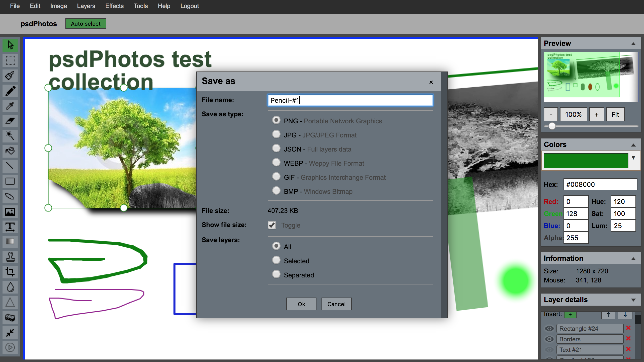Open the color swatch dropdown arrow

633,158
